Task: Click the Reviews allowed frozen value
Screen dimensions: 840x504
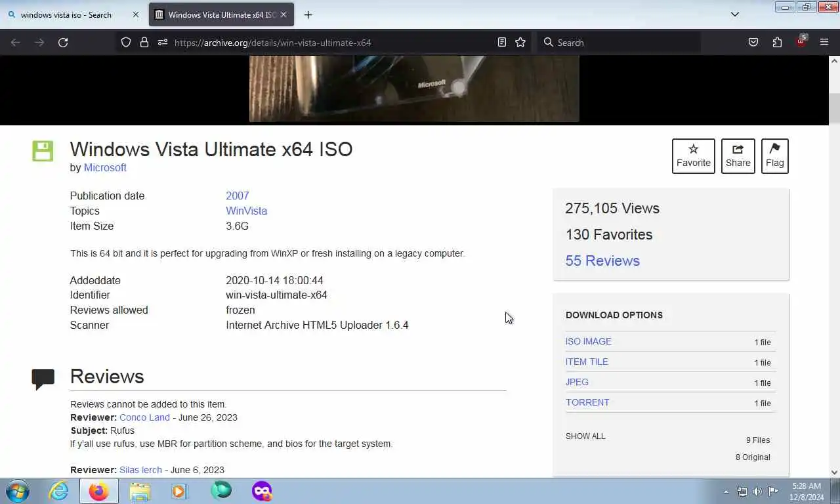Action: click(240, 310)
